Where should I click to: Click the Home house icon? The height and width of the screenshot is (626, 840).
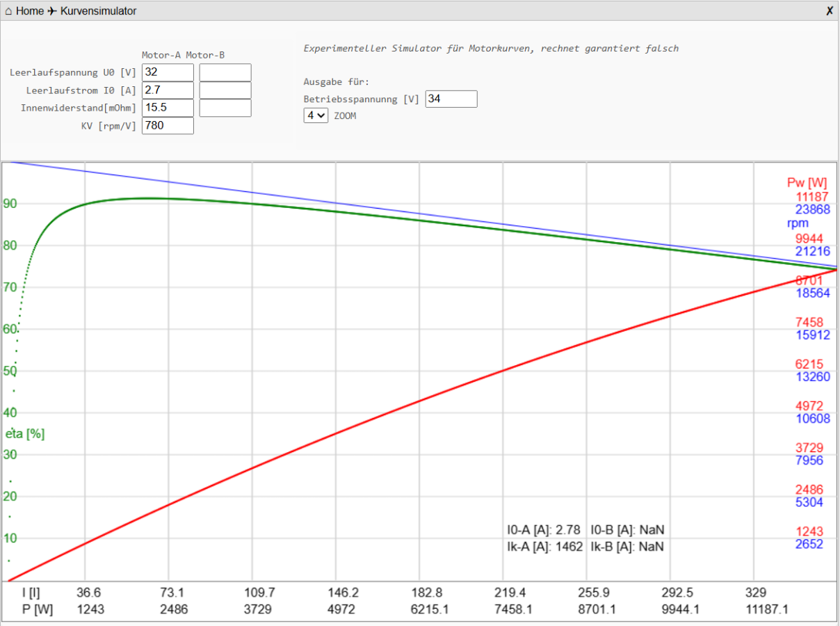click(8, 11)
